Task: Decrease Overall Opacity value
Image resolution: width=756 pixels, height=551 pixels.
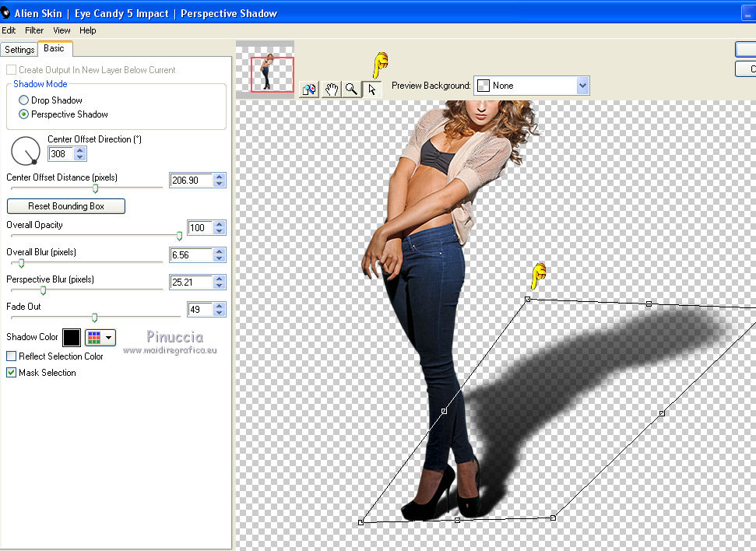Action: (220, 231)
